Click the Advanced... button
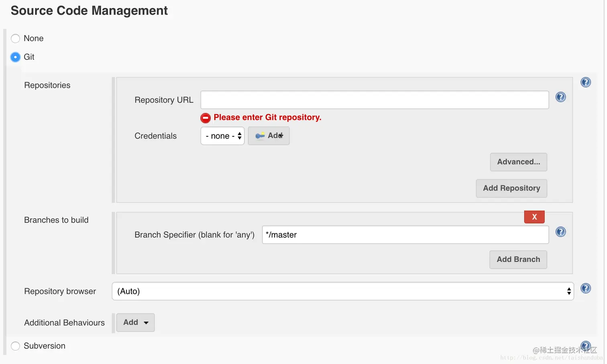 click(x=518, y=162)
